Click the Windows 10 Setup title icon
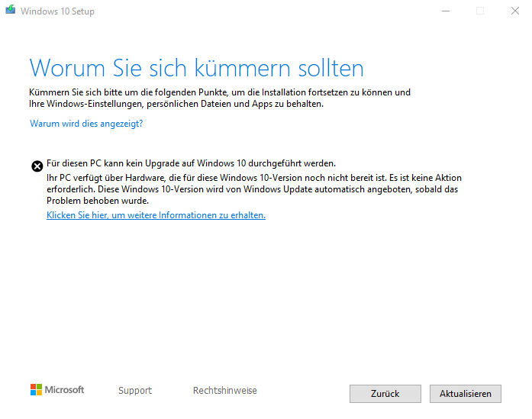The height and width of the screenshot is (419, 532). coord(10,9)
